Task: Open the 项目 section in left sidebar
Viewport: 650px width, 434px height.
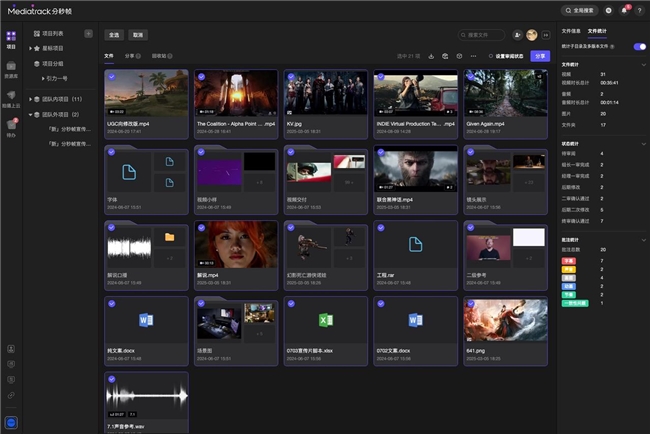Action: (11, 39)
